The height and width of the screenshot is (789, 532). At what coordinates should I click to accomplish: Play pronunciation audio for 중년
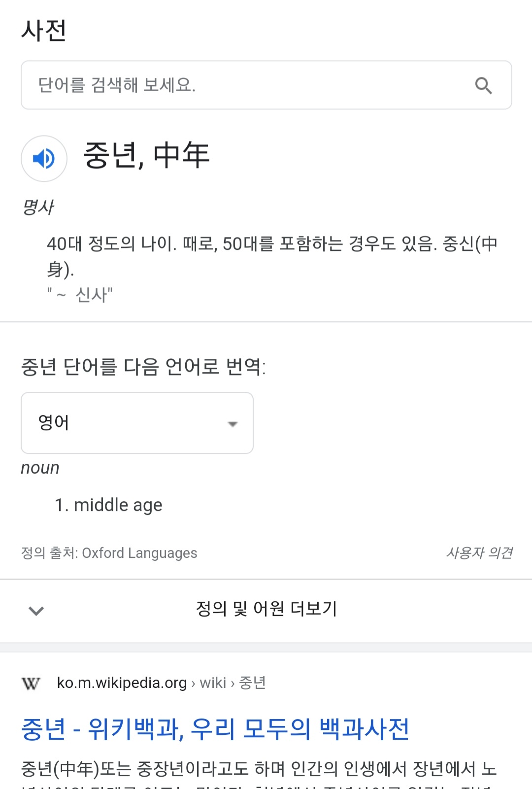44,159
